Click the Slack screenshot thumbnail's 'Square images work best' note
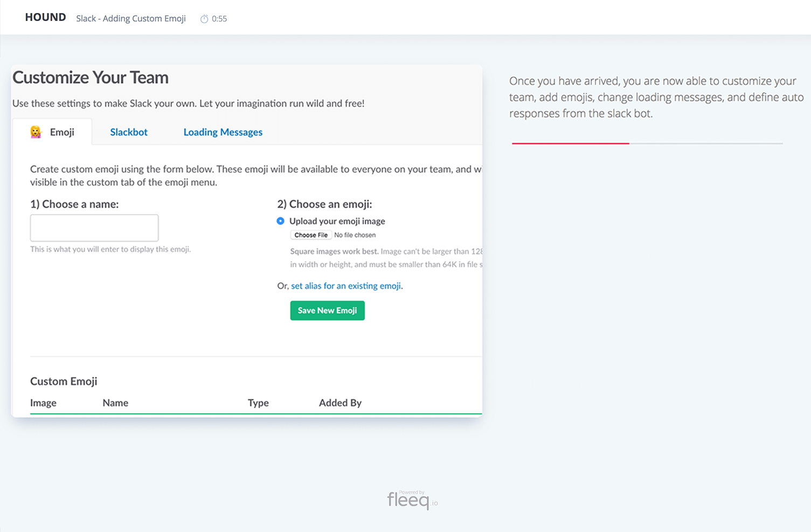The height and width of the screenshot is (532, 811). 386,258
